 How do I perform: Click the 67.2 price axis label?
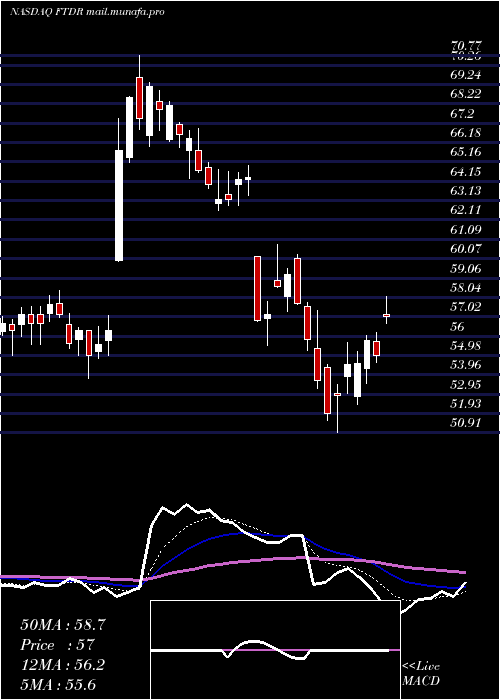click(462, 113)
